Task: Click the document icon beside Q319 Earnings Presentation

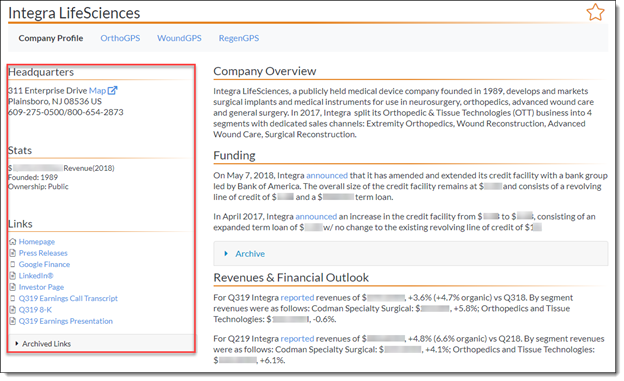Action: (13, 321)
